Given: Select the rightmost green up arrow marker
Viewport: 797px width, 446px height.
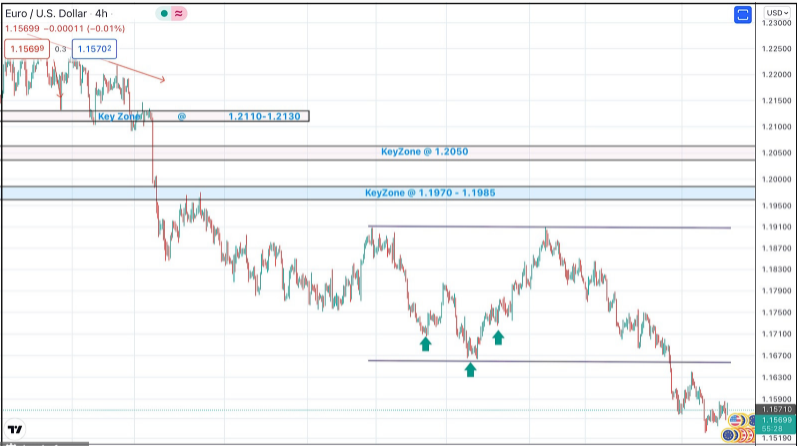Looking at the screenshot, I should pyautogui.click(x=498, y=337).
